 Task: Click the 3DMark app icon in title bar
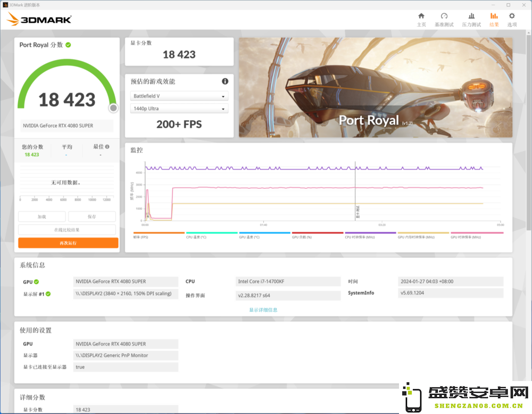click(5, 5)
